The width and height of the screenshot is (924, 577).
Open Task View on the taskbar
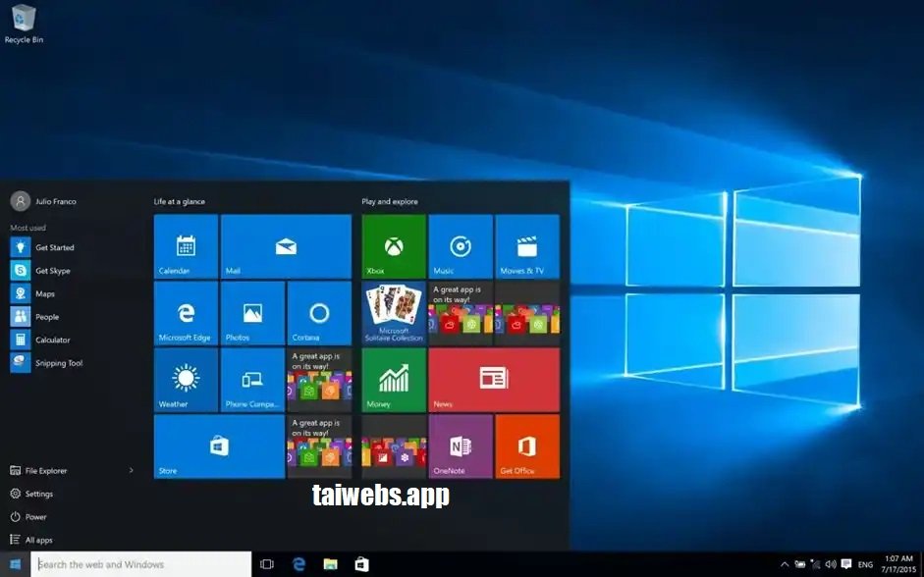pos(267,564)
